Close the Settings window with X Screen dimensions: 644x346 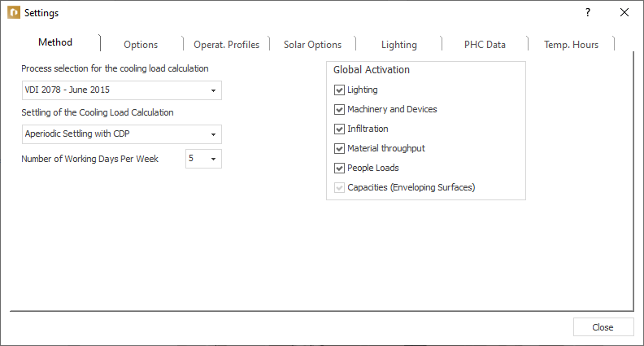[624, 13]
